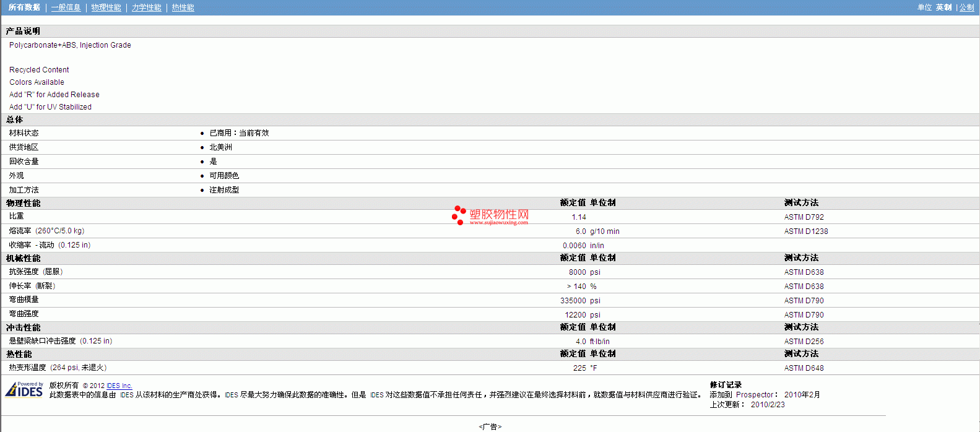The width and height of the screenshot is (980, 432).
Task: Click the 悬壁梁缺口冲击强度 label
Action: click(x=61, y=341)
